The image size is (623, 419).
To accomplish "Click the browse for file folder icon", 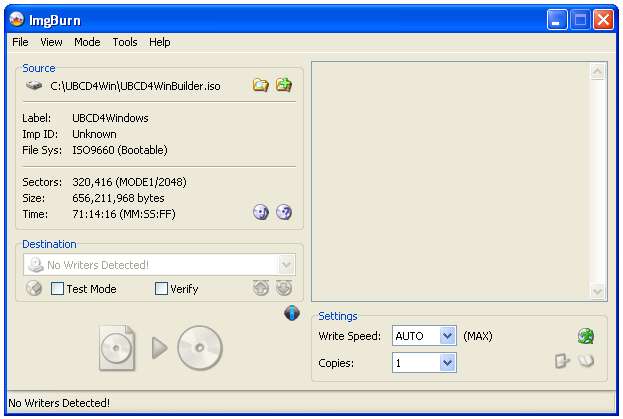I will tap(261, 85).
